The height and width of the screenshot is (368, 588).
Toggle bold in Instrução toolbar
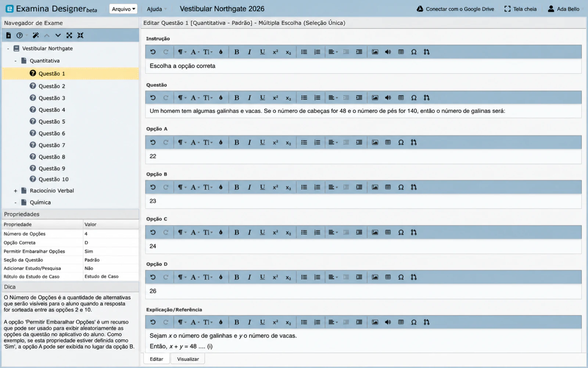point(237,52)
